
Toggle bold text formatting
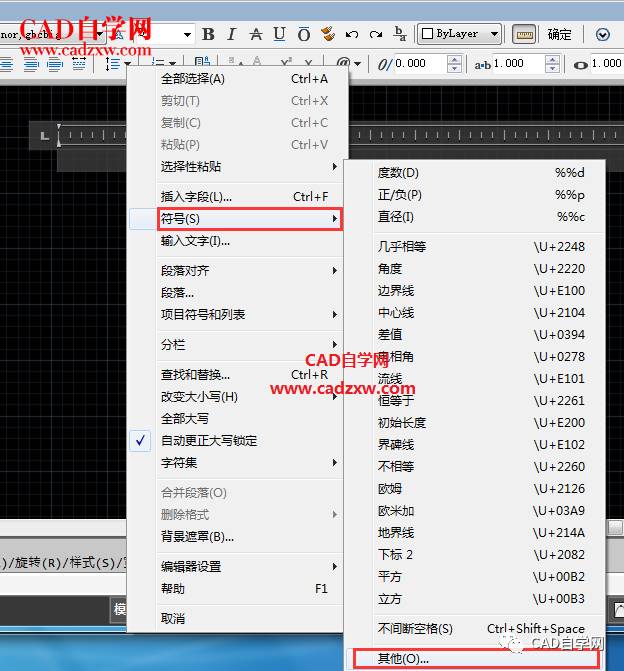(208, 34)
